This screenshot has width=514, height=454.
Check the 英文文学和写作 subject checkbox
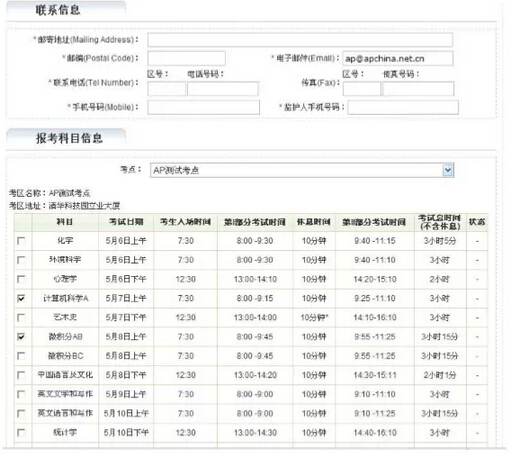(21, 394)
